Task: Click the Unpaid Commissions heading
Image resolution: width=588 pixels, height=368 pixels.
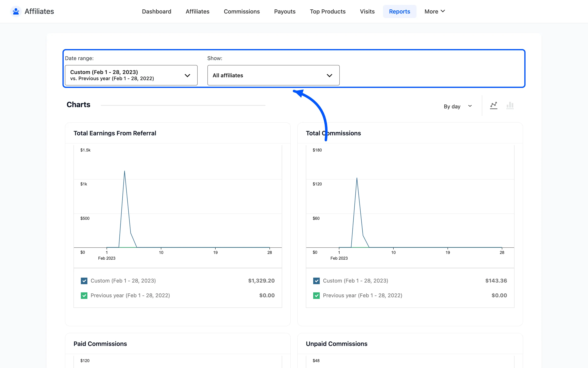Action: click(x=336, y=344)
